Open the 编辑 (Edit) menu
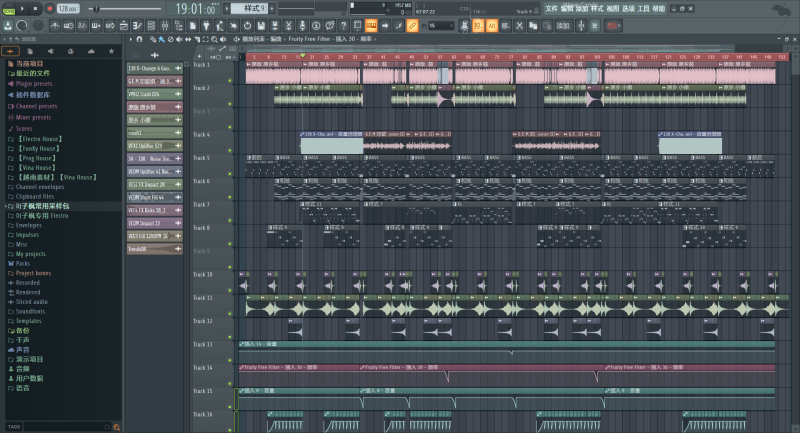Viewport: 800px width, 433px height. (566, 8)
